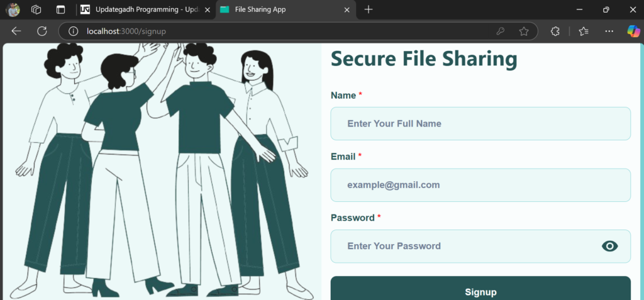Submit the form with Signup button
This screenshot has height=300, width=644.
click(x=480, y=289)
